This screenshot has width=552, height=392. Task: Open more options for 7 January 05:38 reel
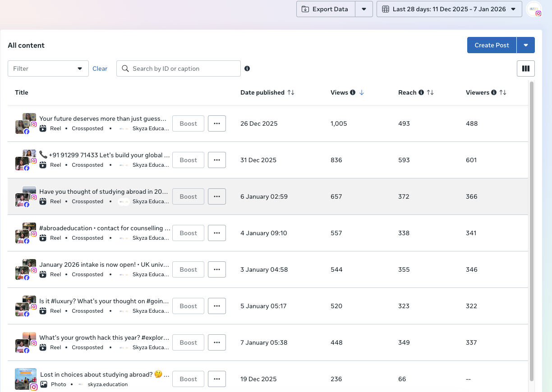[217, 342]
